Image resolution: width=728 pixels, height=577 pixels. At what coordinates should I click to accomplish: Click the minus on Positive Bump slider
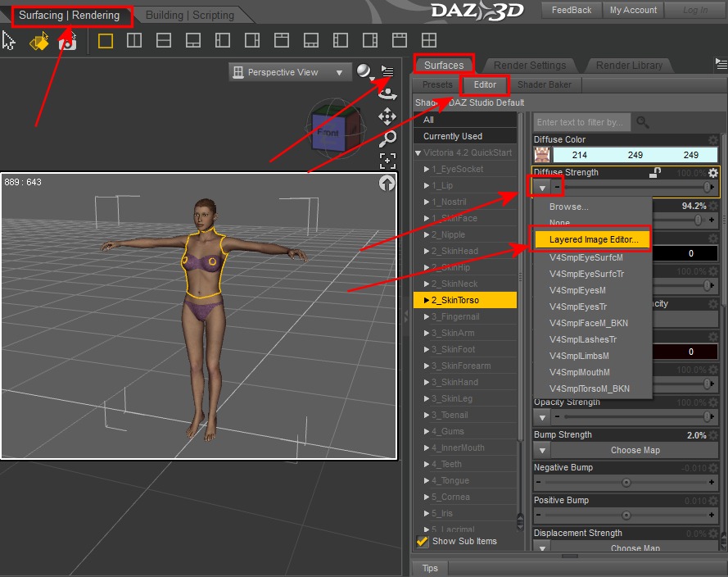538,515
